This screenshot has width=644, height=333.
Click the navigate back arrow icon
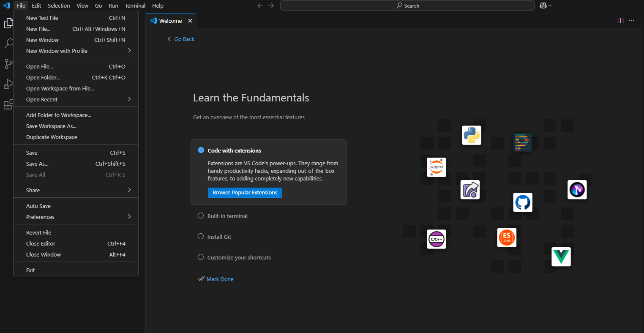260,5
